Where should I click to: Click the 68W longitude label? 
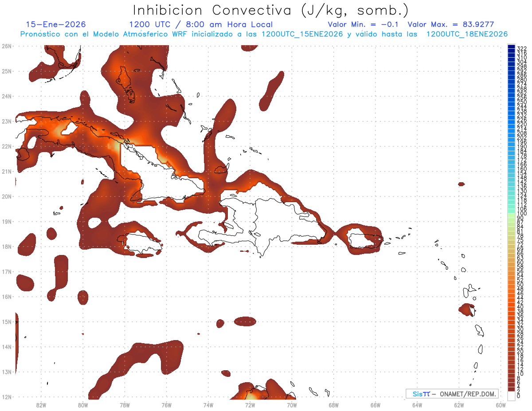[x=334, y=405]
